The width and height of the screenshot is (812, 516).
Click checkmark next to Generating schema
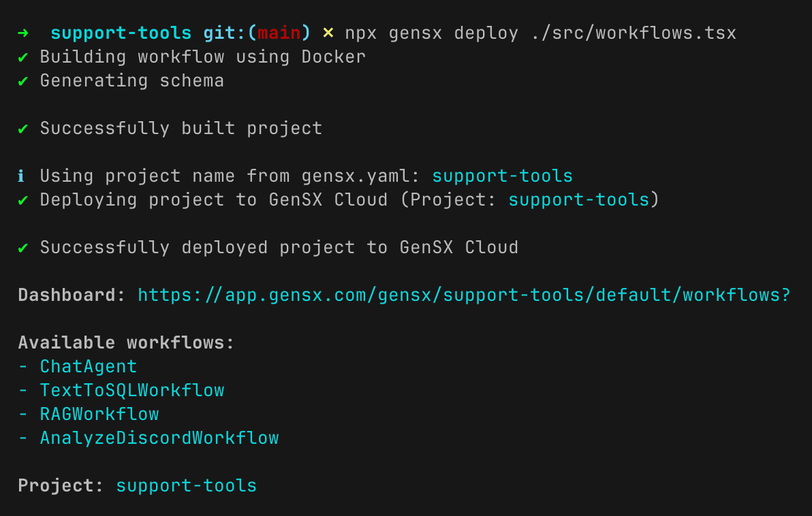pyautogui.click(x=23, y=80)
